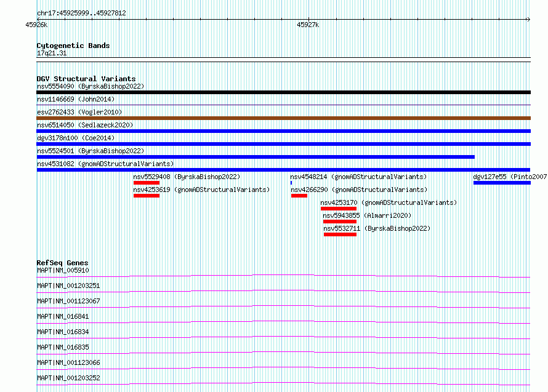This screenshot has height=392, width=548.
Task: Click the 45926k ruler label
Action: point(36,25)
